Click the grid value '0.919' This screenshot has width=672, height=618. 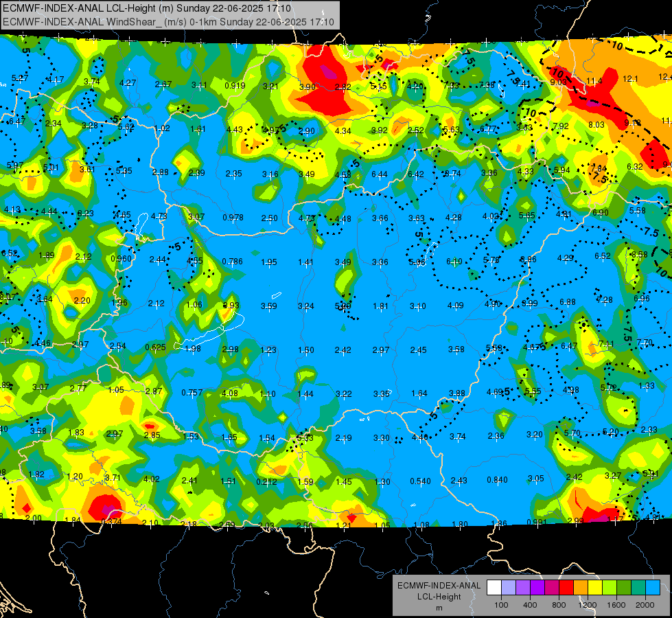pos(235,86)
